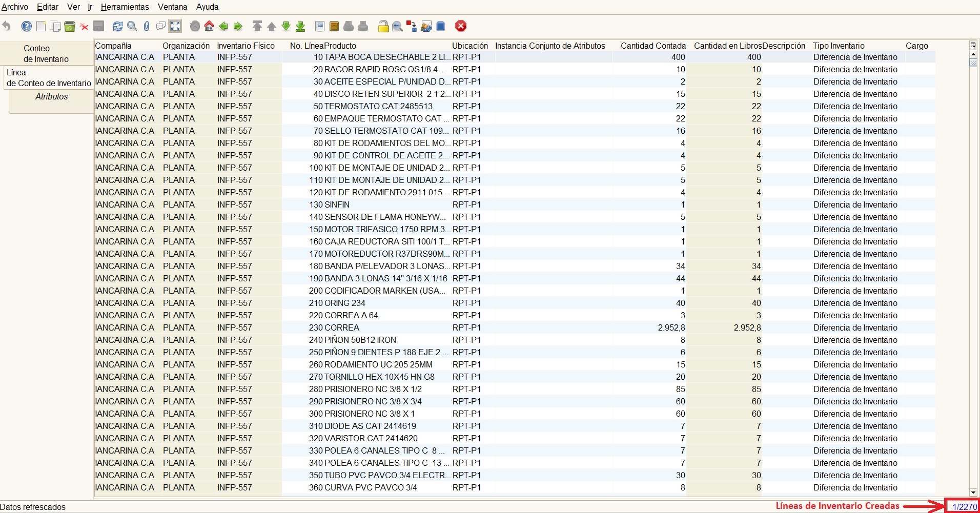This screenshot has height=513, width=980.
Task: Open the Herramientas menu
Action: [125, 7]
